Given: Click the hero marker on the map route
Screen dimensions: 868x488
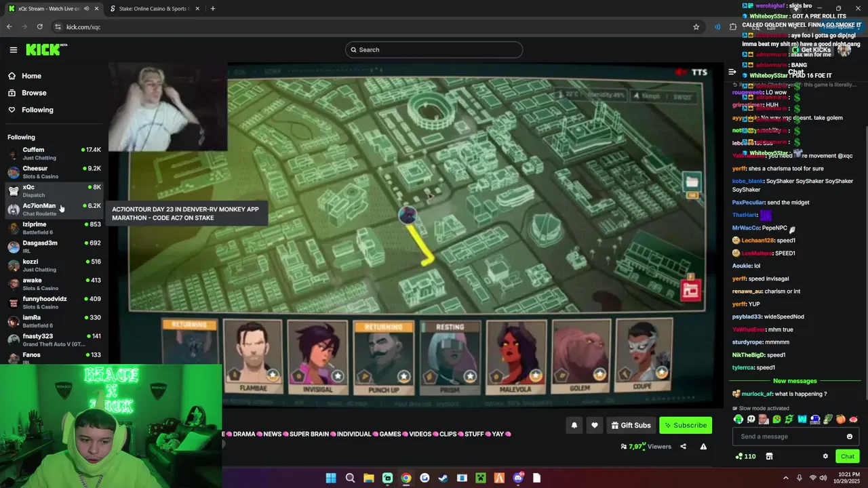Looking at the screenshot, I should pyautogui.click(x=408, y=216).
